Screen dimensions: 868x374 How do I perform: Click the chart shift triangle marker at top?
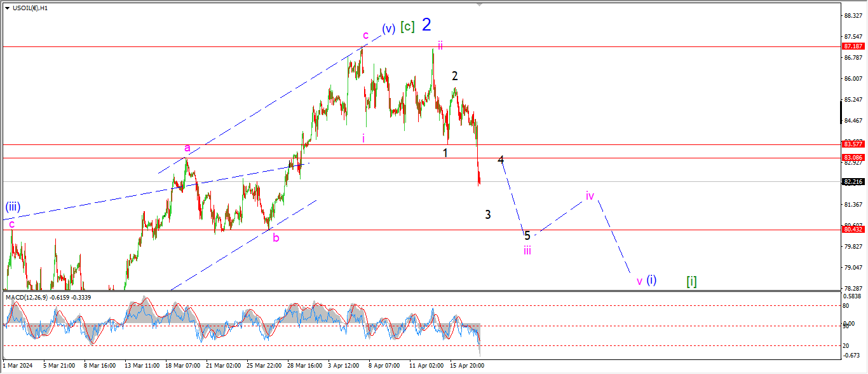pos(480,4)
